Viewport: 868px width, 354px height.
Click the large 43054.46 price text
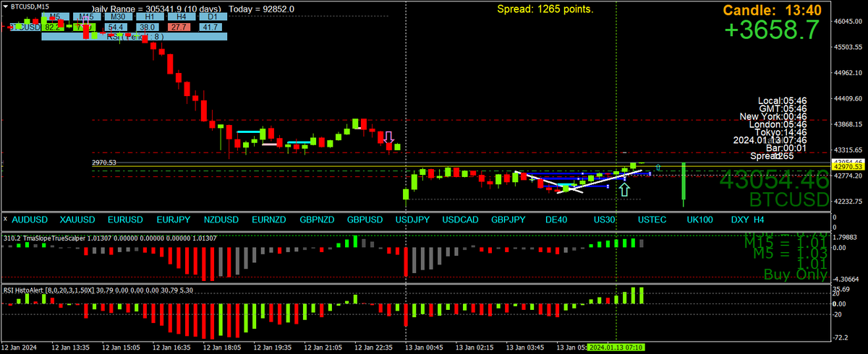click(775, 181)
